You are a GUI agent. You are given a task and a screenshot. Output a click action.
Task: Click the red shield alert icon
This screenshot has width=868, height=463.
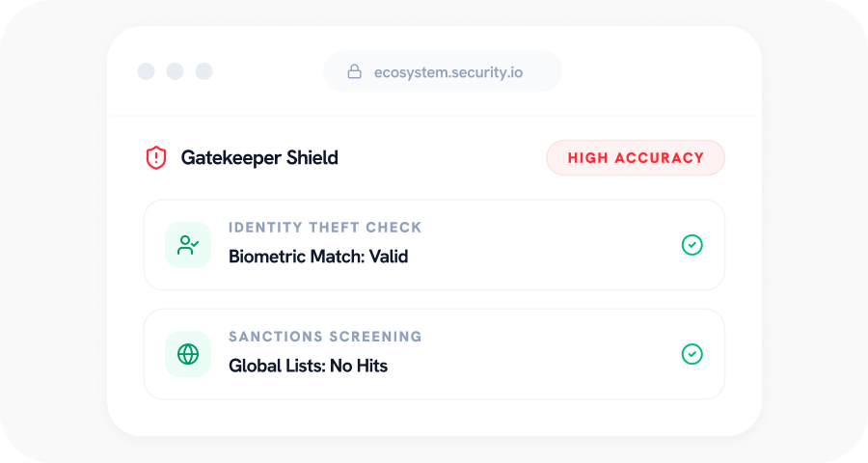pos(156,158)
